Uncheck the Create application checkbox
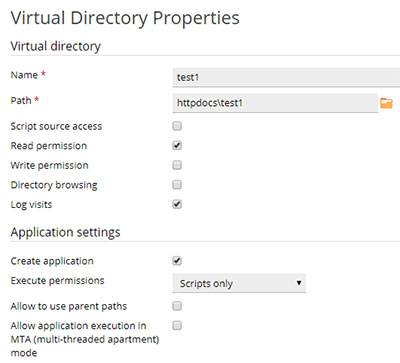 [177, 261]
